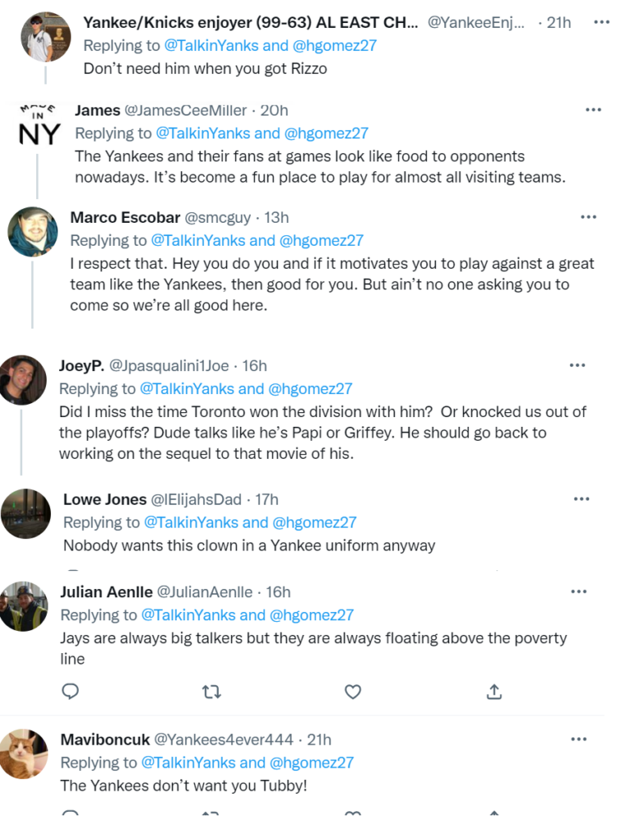This screenshot has height=839, width=644.
Task: Retweet Julian Aenlle's Jays tweet
Action: click(x=211, y=692)
